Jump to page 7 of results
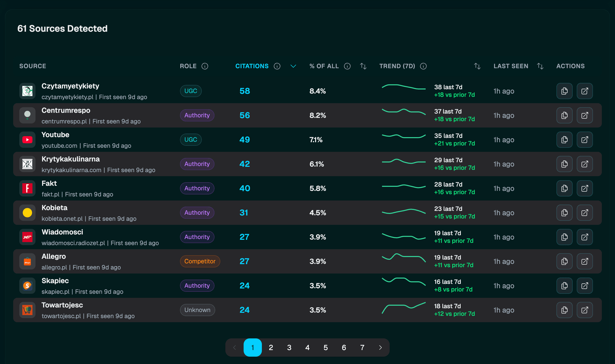 pos(362,347)
